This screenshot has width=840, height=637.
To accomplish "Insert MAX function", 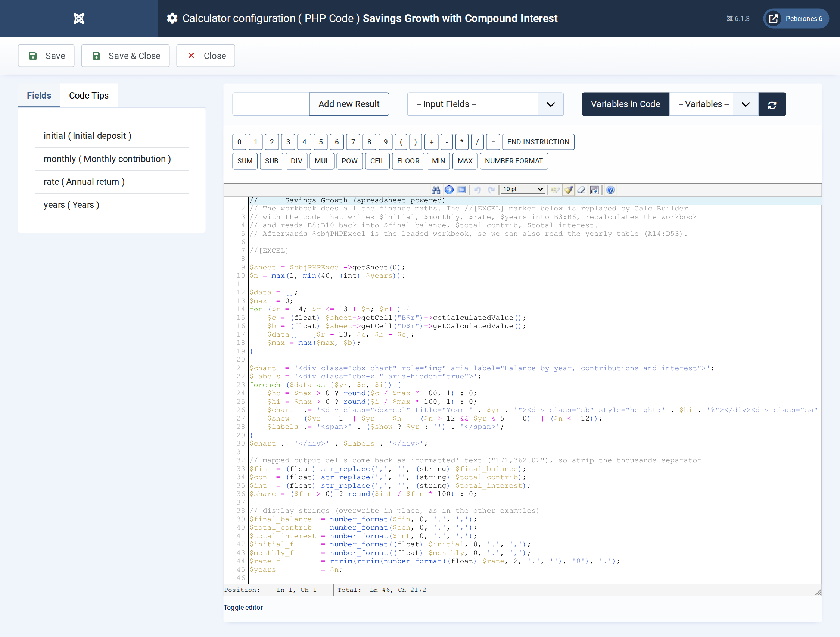I will (465, 161).
